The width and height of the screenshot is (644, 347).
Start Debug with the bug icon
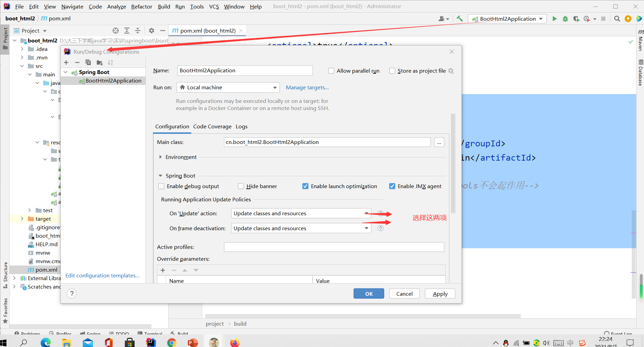[565, 19]
